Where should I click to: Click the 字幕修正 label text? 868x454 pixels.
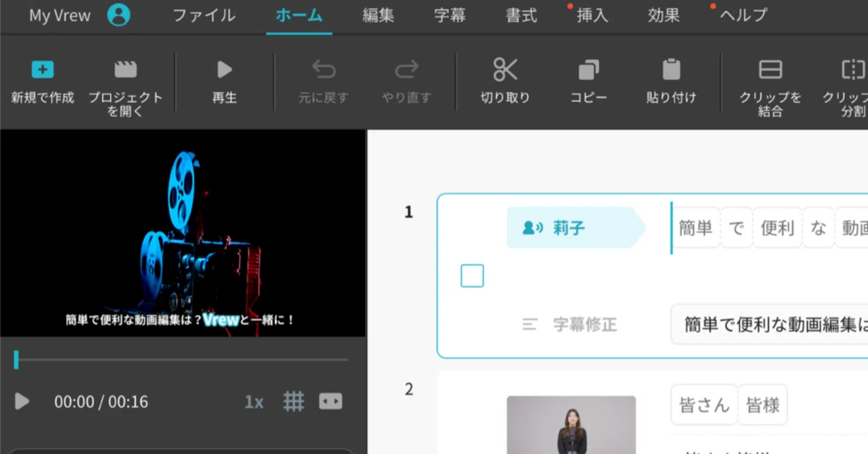click(584, 325)
